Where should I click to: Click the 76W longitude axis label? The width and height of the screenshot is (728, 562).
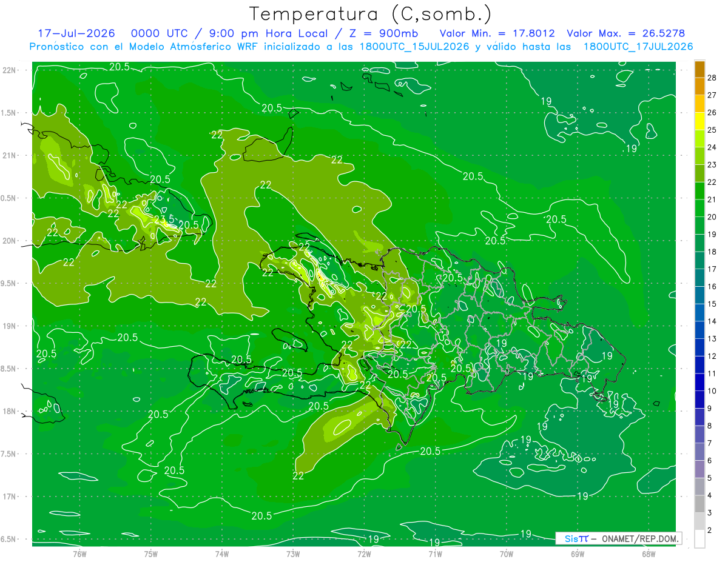click(x=79, y=554)
